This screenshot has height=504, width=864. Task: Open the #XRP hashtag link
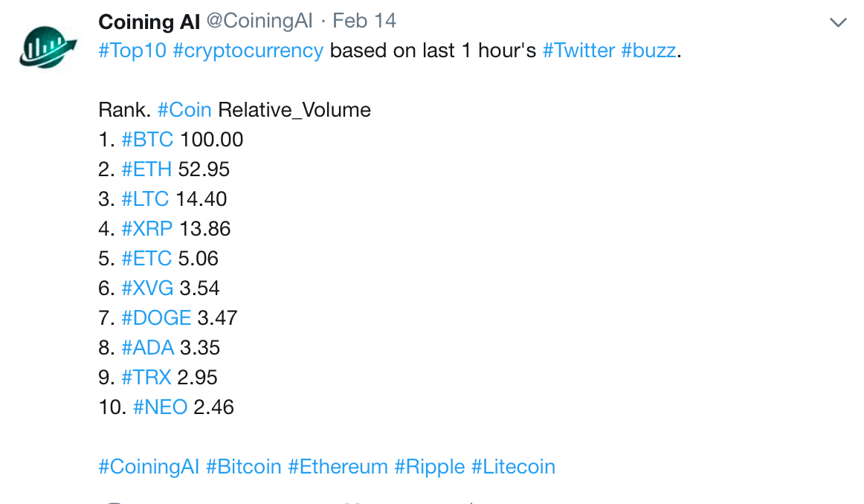pos(147,229)
